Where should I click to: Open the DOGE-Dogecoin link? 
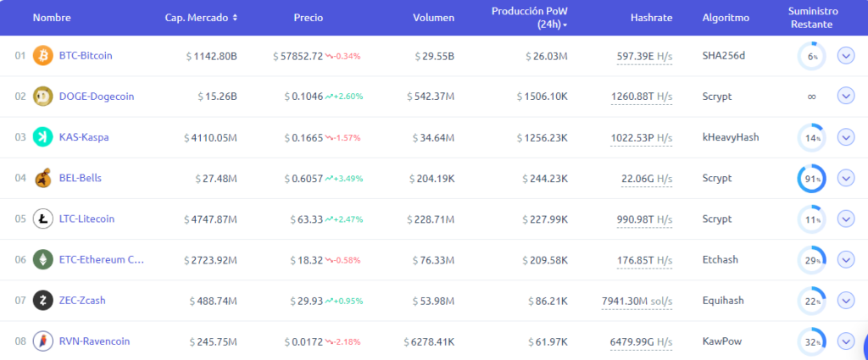97,97
